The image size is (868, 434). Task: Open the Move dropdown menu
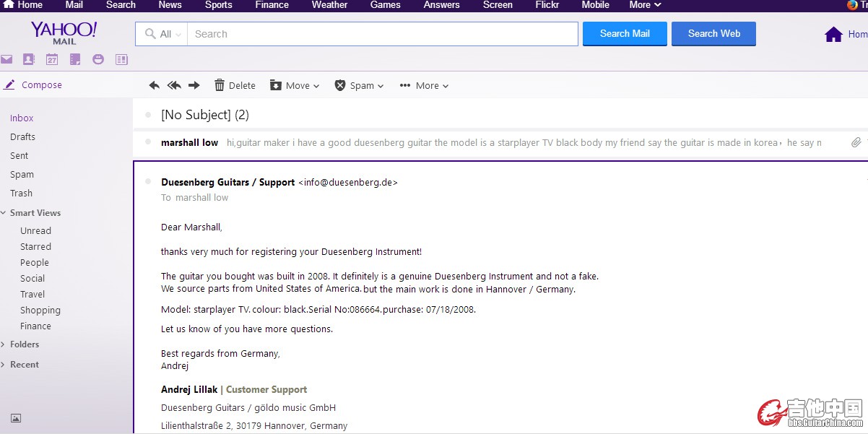(295, 85)
